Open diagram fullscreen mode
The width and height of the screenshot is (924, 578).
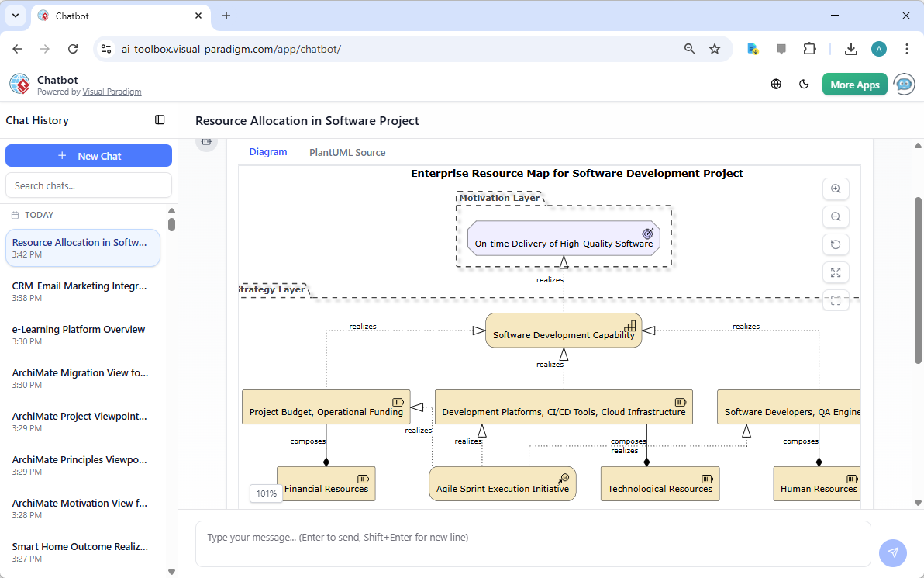[836, 272]
